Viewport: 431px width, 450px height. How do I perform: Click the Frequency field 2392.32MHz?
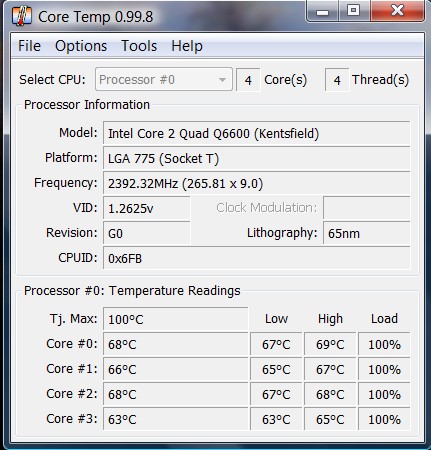pyautogui.click(x=256, y=184)
